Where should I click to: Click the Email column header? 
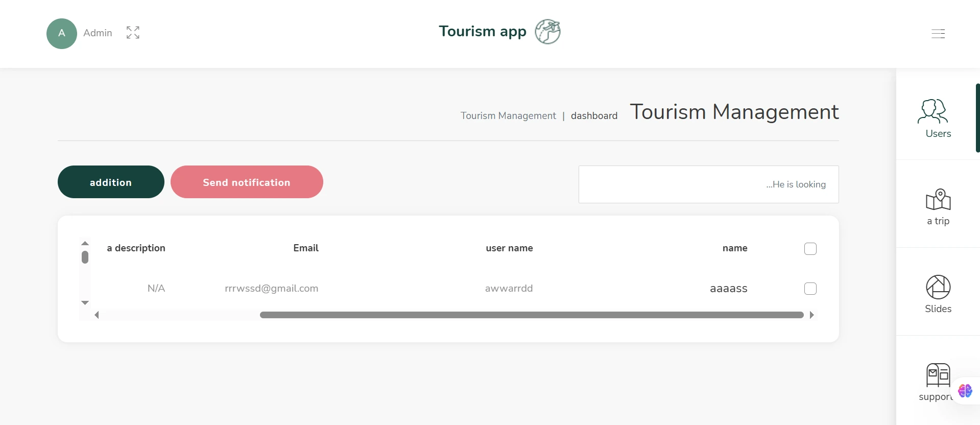pyautogui.click(x=306, y=248)
